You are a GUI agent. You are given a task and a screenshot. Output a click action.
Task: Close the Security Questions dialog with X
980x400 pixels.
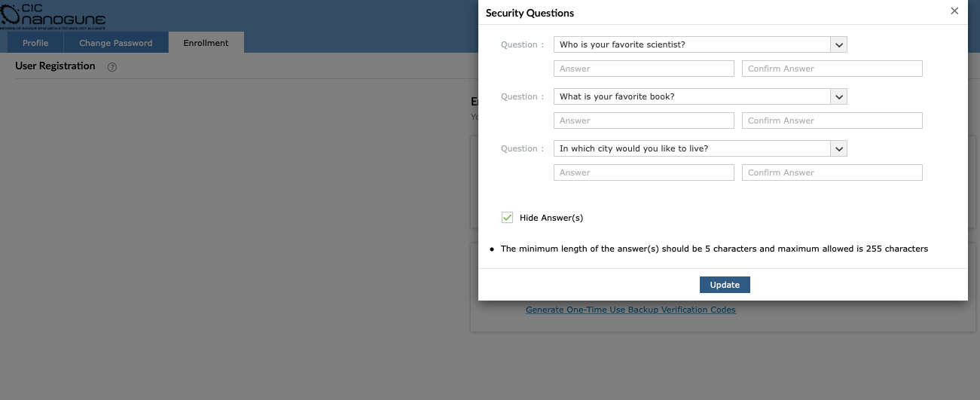[x=954, y=11]
